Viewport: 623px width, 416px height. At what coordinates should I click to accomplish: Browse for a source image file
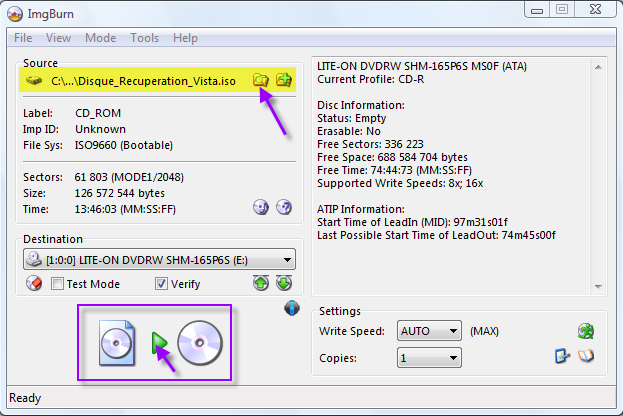pos(261,80)
